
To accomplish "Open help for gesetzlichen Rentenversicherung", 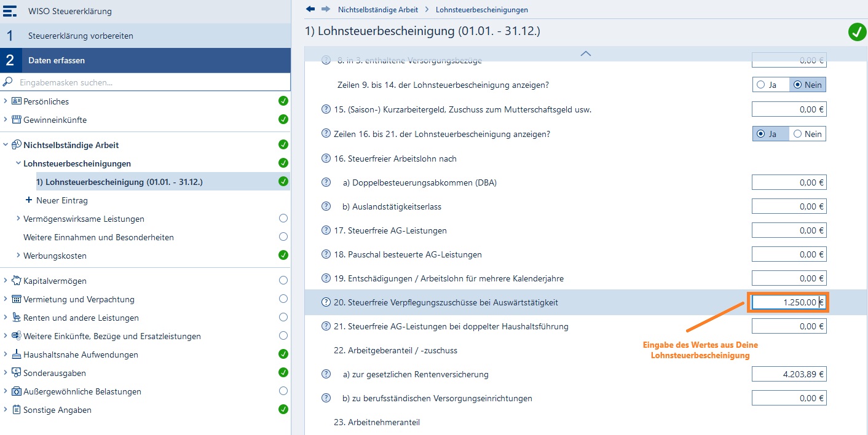I will tap(326, 374).
